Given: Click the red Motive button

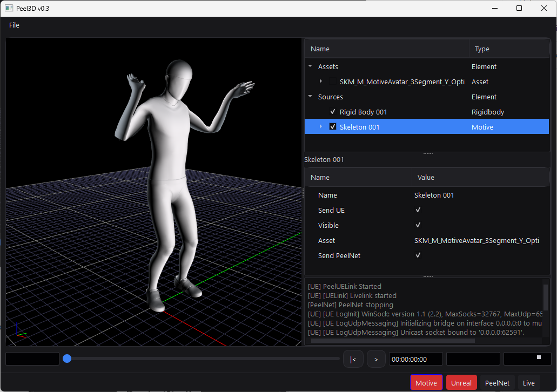Looking at the screenshot, I should pos(426,383).
